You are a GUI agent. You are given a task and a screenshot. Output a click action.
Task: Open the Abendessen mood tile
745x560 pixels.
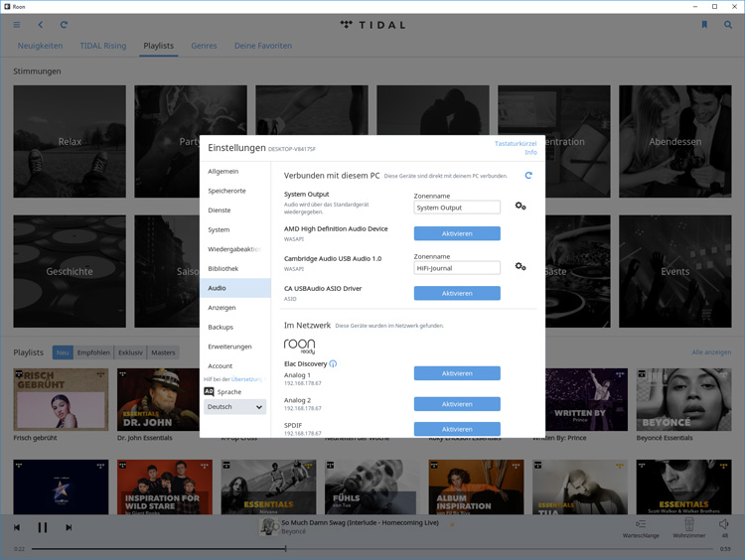coord(675,142)
